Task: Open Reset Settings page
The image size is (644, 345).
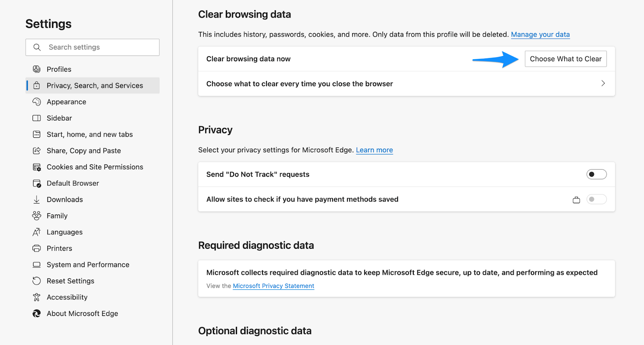Action: pyautogui.click(x=93, y=281)
